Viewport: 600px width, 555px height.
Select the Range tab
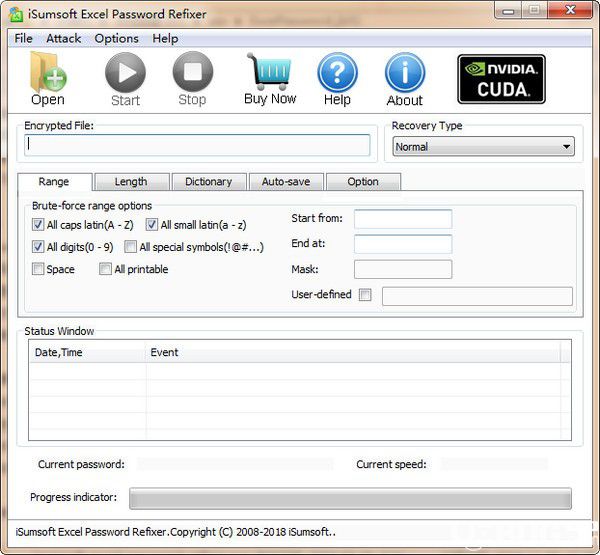coord(54,181)
